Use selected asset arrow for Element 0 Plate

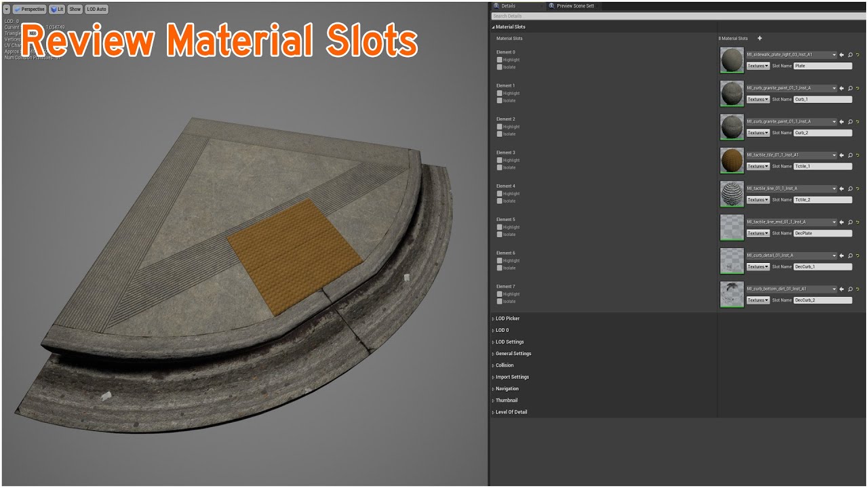[x=842, y=55]
